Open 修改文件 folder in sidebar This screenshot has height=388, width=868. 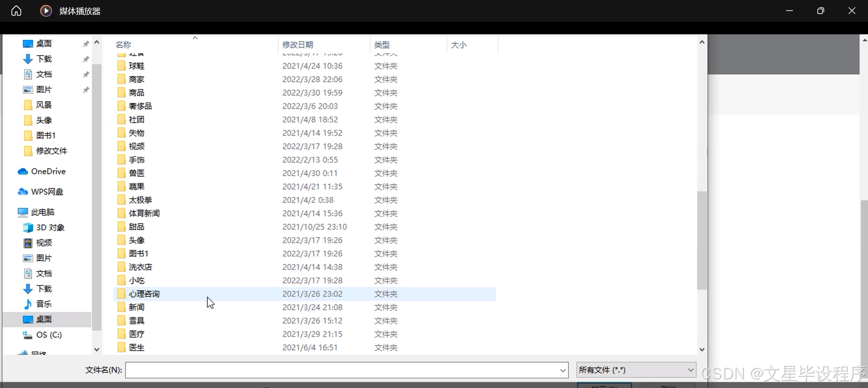tap(51, 151)
